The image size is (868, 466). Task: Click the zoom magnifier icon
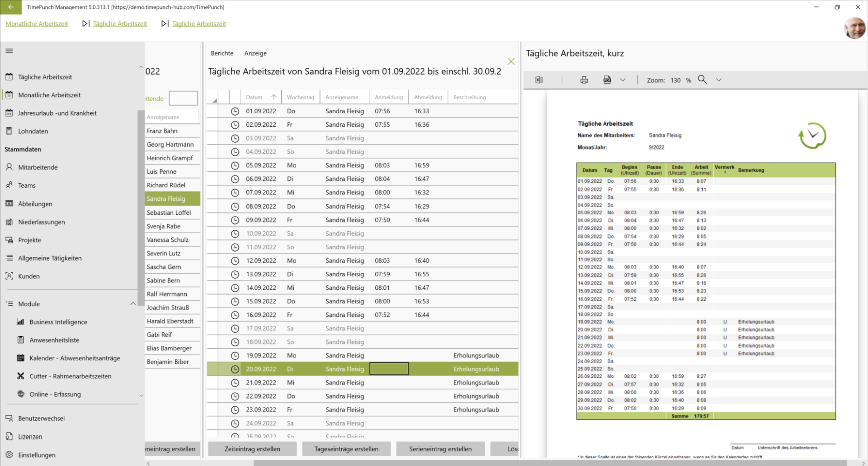click(x=702, y=80)
